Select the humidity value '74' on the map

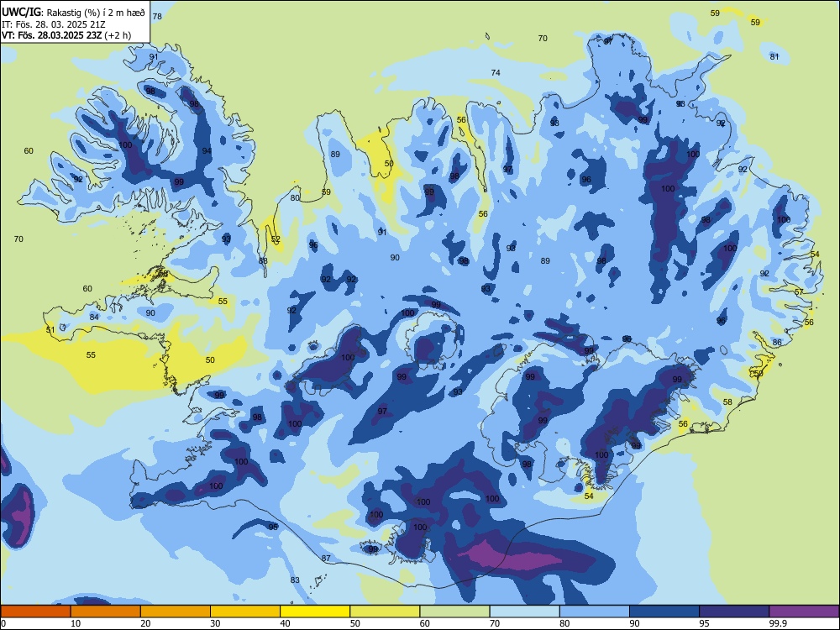point(496,73)
